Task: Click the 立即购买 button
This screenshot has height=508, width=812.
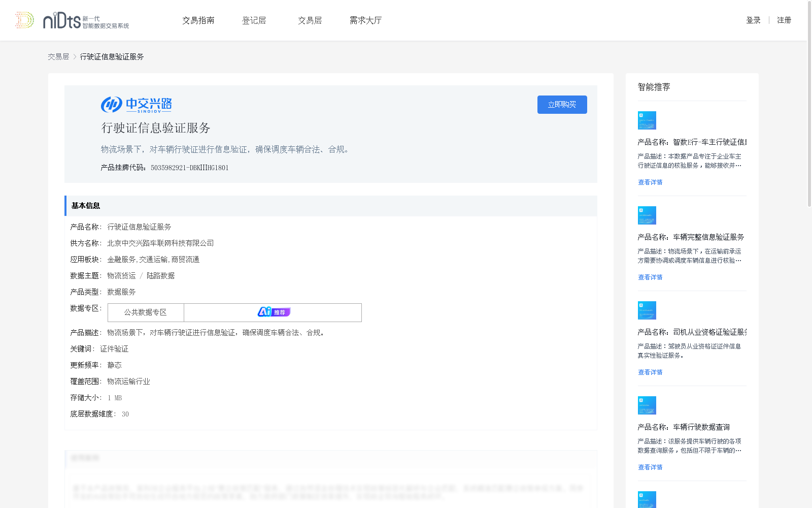Action: [x=562, y=105]
